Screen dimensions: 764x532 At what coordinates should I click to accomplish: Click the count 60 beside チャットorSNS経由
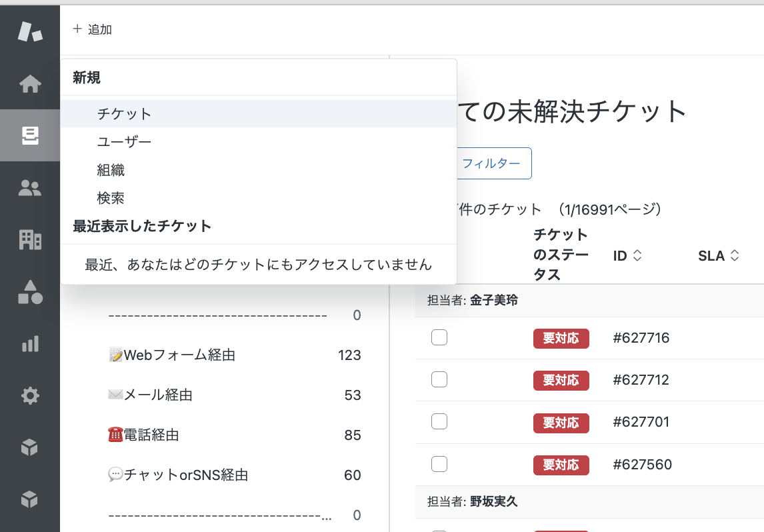352,475
